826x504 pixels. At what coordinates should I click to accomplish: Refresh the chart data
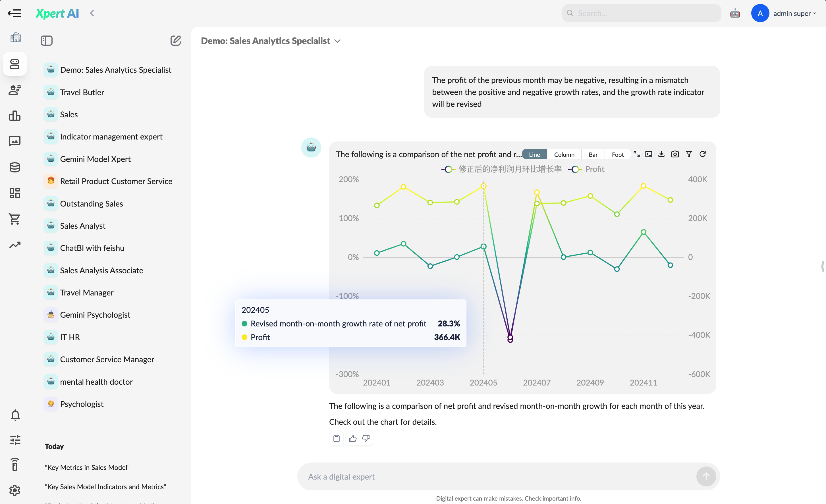[x=703, y=154]
